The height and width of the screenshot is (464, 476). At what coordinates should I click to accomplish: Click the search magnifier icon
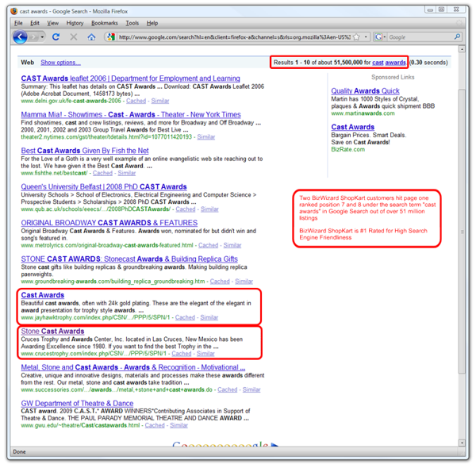pos(457,37)
